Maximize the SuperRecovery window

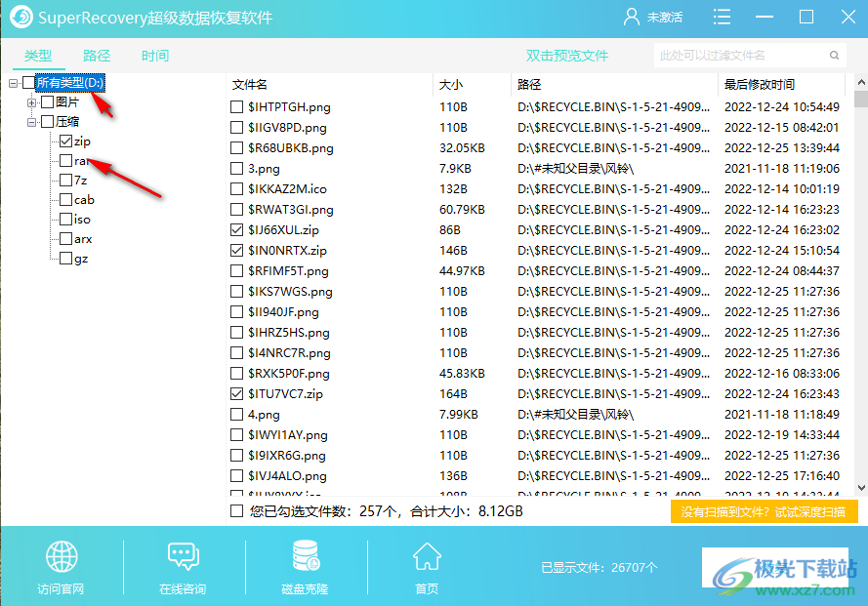[806, 17]
